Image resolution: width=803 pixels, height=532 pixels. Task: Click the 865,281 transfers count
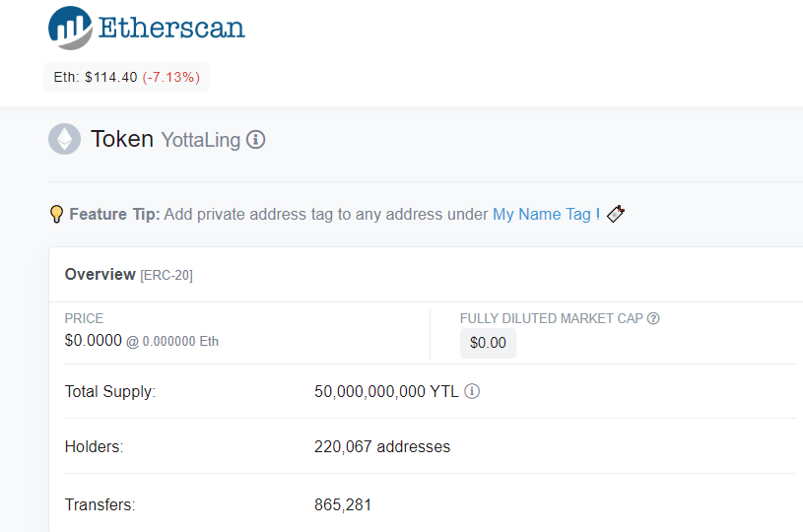343,505
